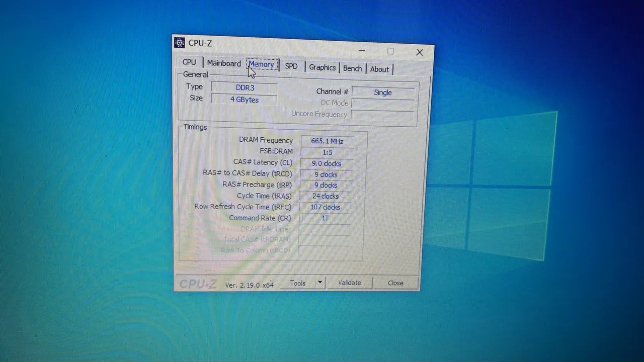Expand the Tools dropdown arrow

320,283
